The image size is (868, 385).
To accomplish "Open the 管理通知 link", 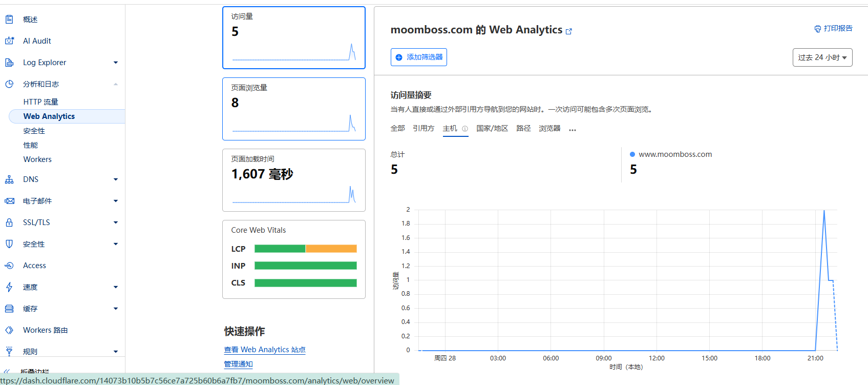I will (239, 364).
